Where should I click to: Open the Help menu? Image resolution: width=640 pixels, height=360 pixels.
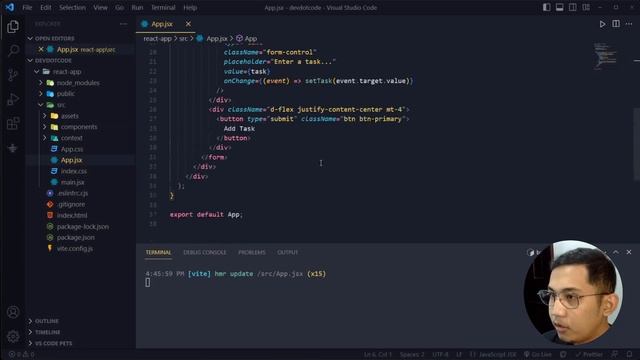(x=190, y=7)
